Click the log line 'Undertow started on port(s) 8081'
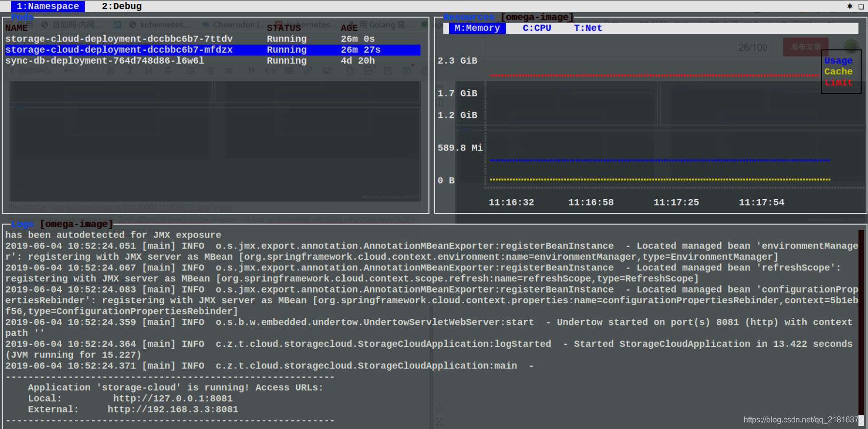Viewport: 868px width, 429px height. coord(429,327)
